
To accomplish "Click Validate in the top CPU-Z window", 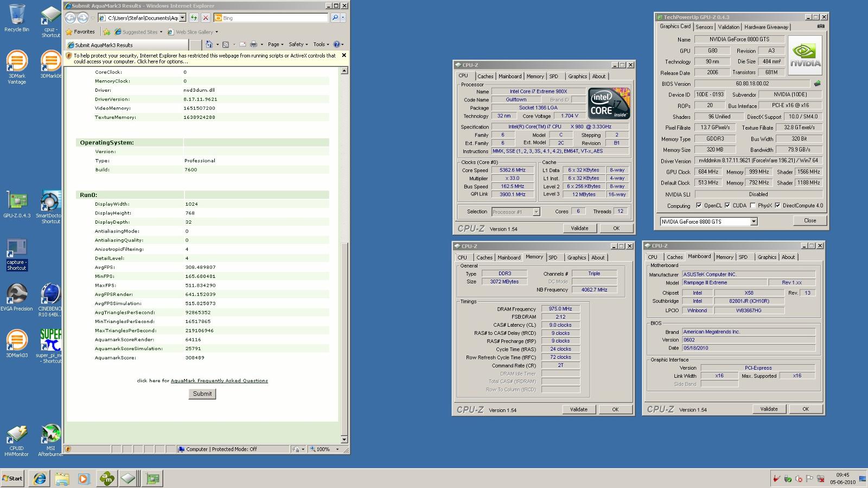I will pyautogui.click(x=579, y=229).
